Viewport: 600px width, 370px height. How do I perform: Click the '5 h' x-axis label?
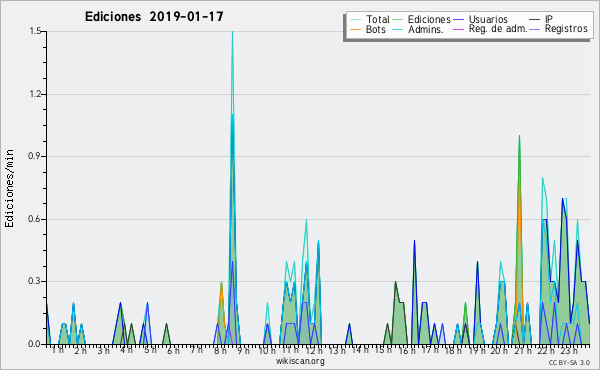pyautogui.click(x=150, y=350)
